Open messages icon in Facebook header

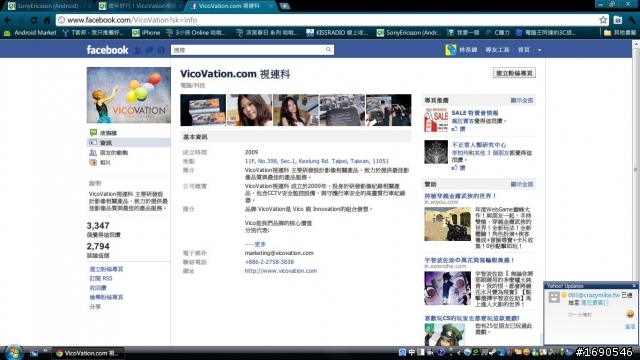[x=149, y=50]
